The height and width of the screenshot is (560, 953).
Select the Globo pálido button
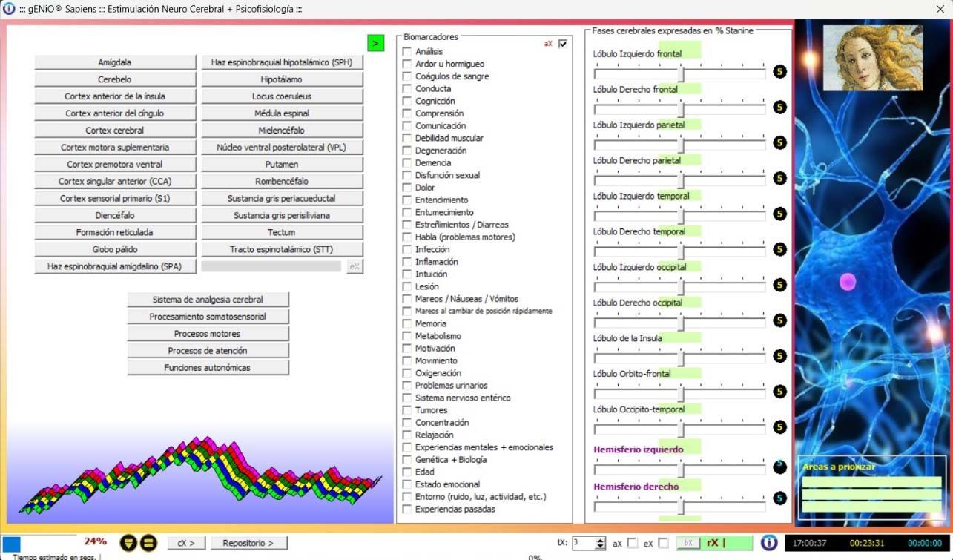tap(115, 249)
